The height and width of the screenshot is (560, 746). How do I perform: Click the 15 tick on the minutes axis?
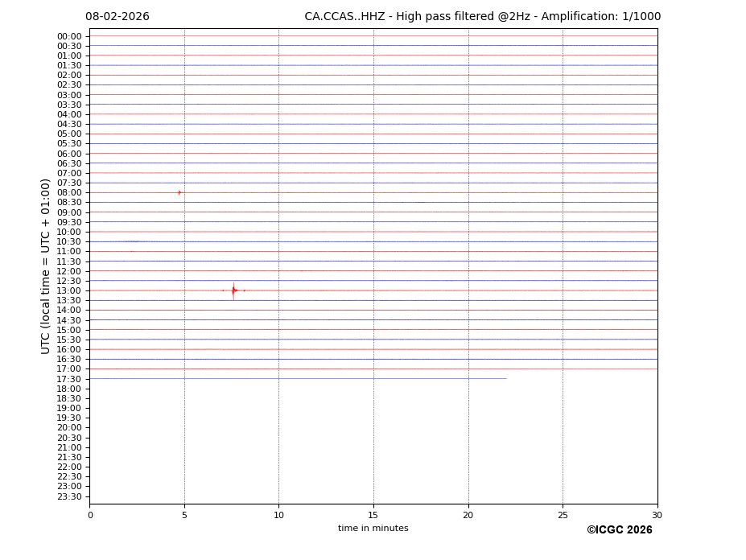tap(373, 515)
